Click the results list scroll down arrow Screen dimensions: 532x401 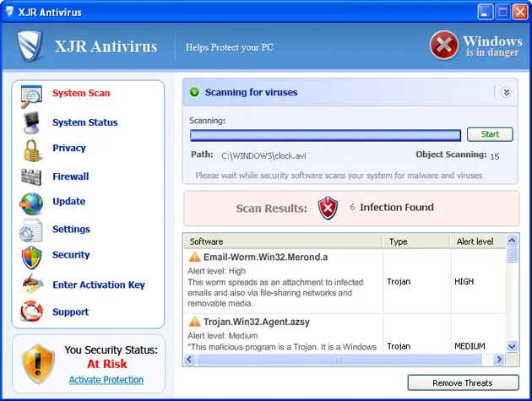[512, 346]
